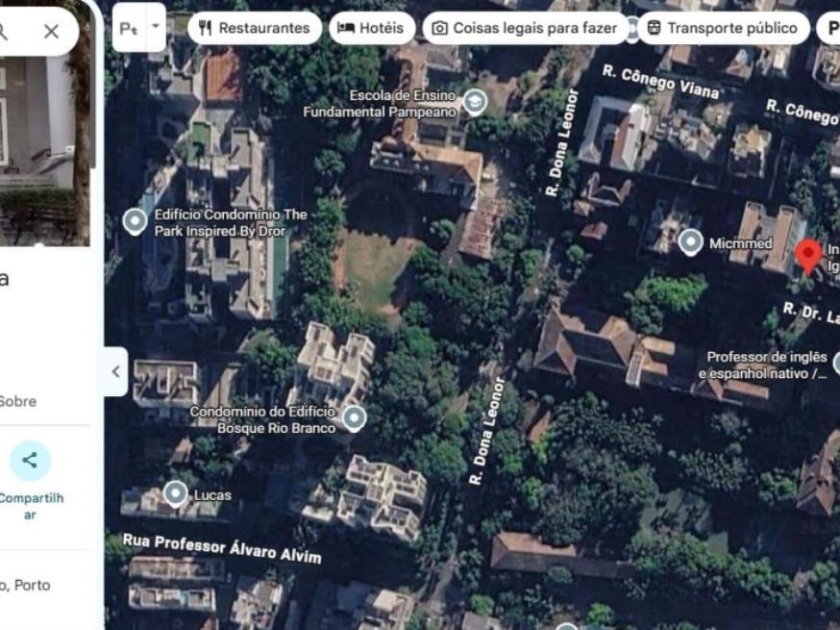
Task: Click the 'Rua Professor Álvaro Alvim' street label
Action: click(222, 548)
